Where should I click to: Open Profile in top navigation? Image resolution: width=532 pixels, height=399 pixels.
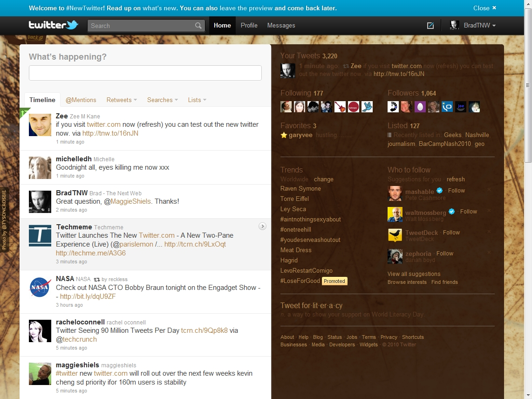(x=249, y=26)
